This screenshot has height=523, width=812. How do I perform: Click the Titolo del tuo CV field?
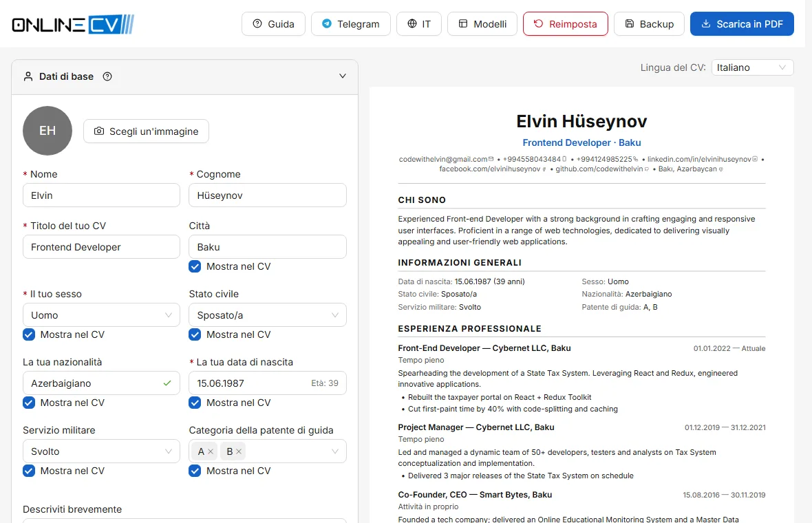[102, 247]
